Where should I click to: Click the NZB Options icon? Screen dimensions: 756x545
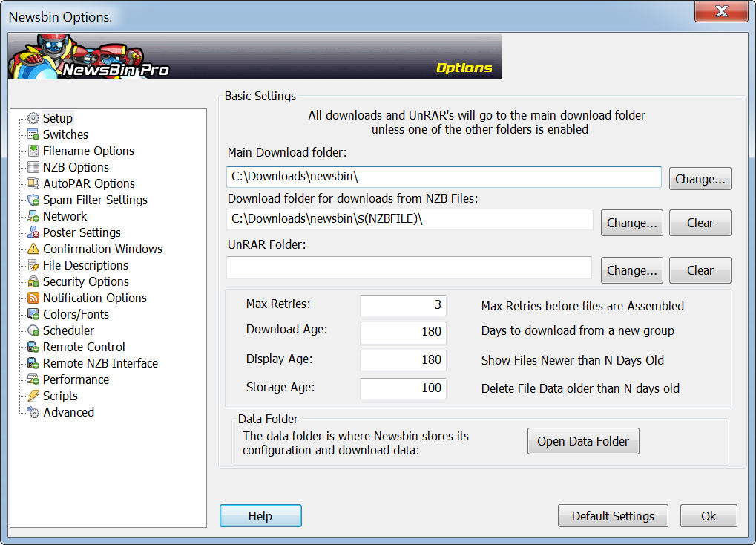tap(33, 168)
